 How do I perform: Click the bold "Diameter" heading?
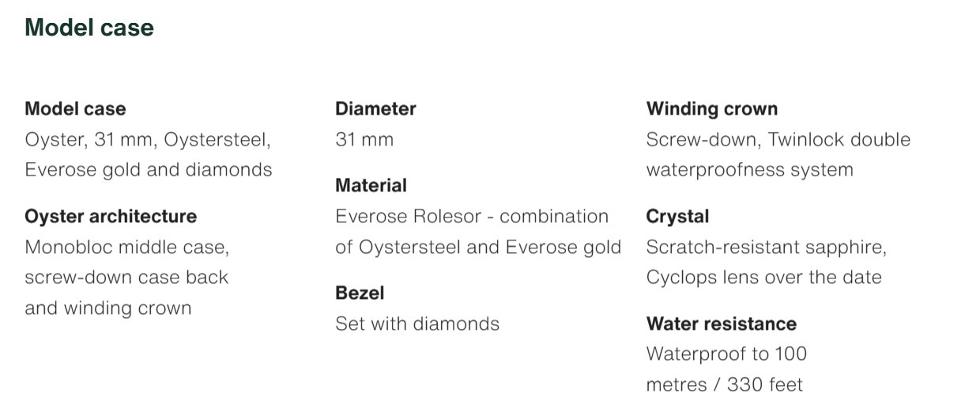coord(375,109)
